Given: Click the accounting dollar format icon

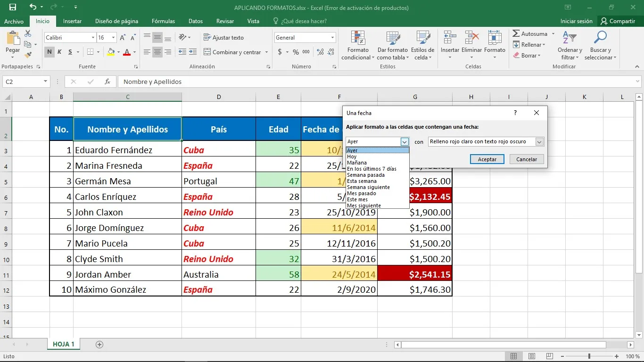Looking at the screenshot, I should pos(280,52).
